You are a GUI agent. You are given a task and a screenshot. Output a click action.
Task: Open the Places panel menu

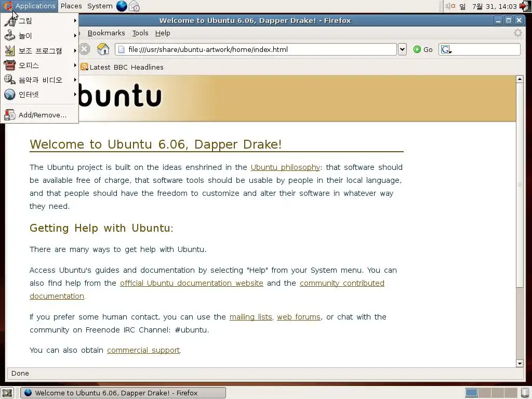point(71,6)
